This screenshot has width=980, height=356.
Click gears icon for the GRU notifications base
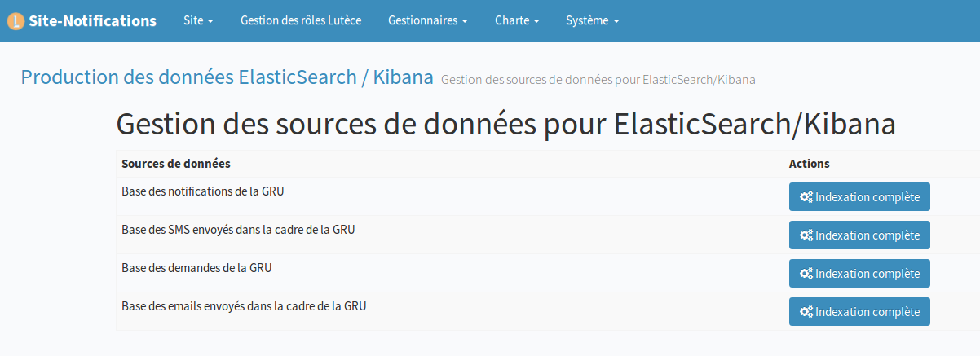click(806, 197)
